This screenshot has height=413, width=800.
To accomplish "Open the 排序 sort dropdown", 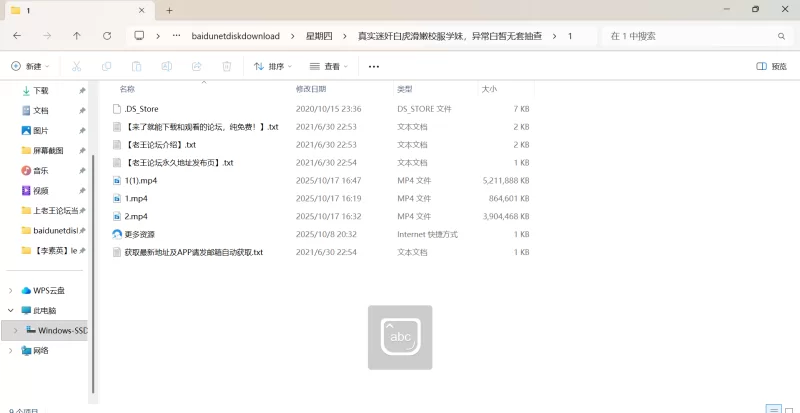I will (x=273, y=67).
